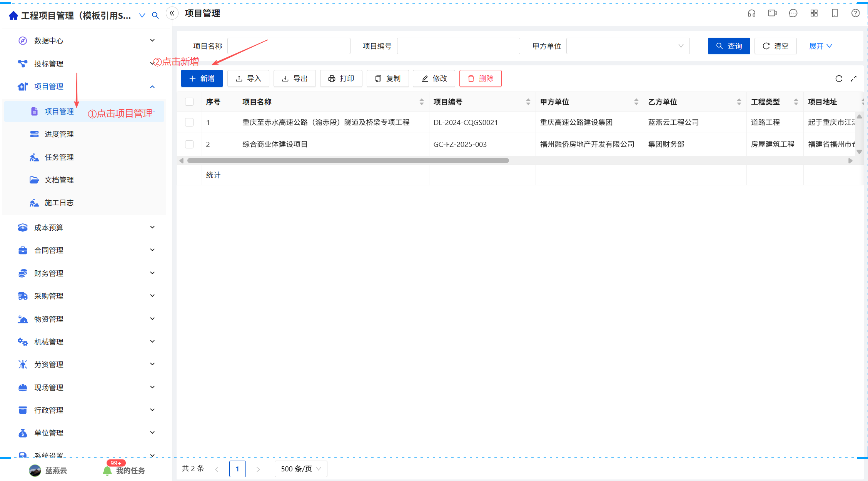Click the scroll-right arrow of table
The height and width of the screenshot is (481, 868).
851,161
